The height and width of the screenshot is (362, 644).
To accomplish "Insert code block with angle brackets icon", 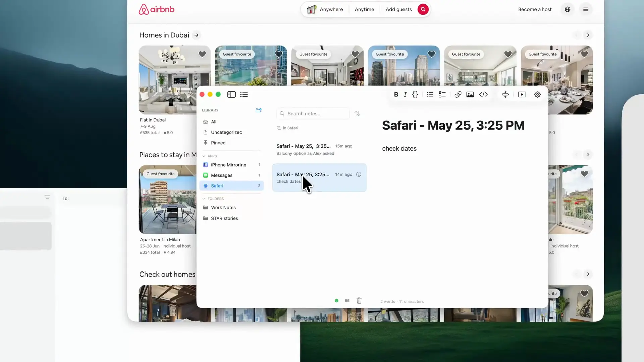I will [483, 95].
